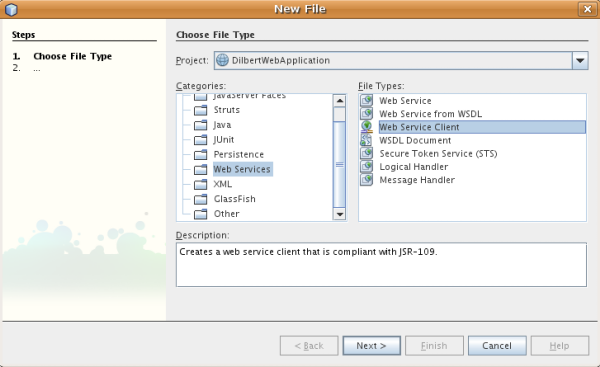Click in the Description text area
Image resolution: width=600 pixels, height=367 pixels.
pos(381,264)
